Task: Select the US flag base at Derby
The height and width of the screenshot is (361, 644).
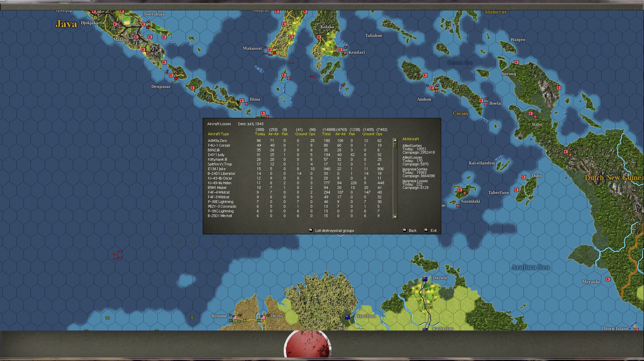Action: 263,317
